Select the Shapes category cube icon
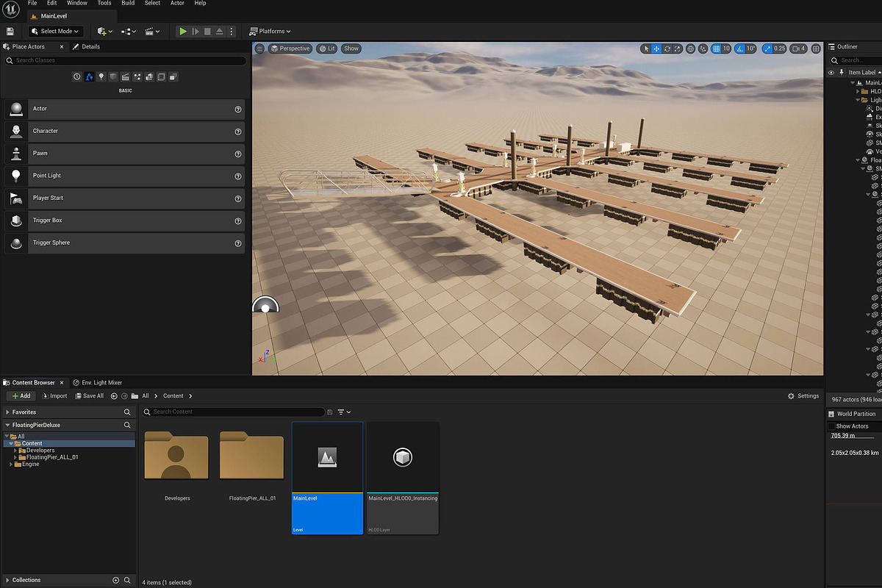The width and height of the screenshot is (882, 588). tap(113, 76)
